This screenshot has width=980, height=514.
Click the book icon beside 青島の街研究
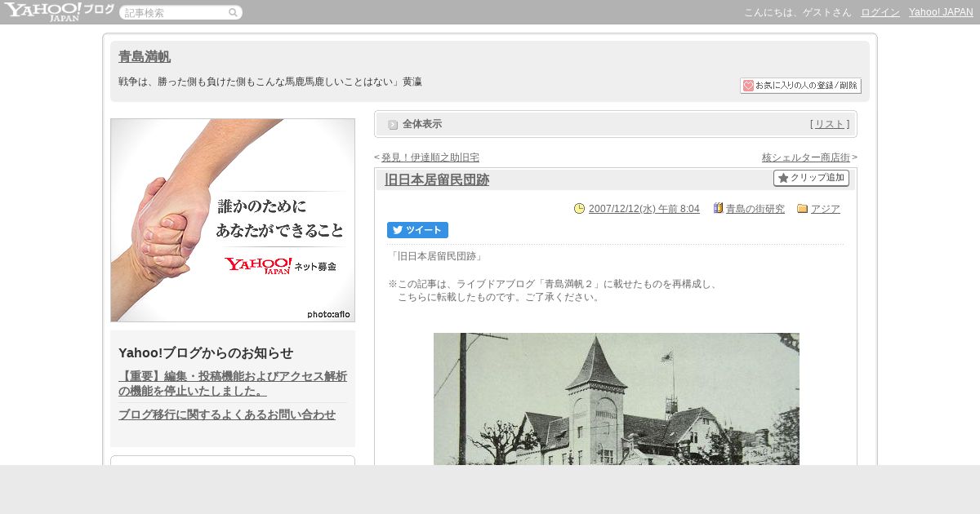click(x=719, y=208)
